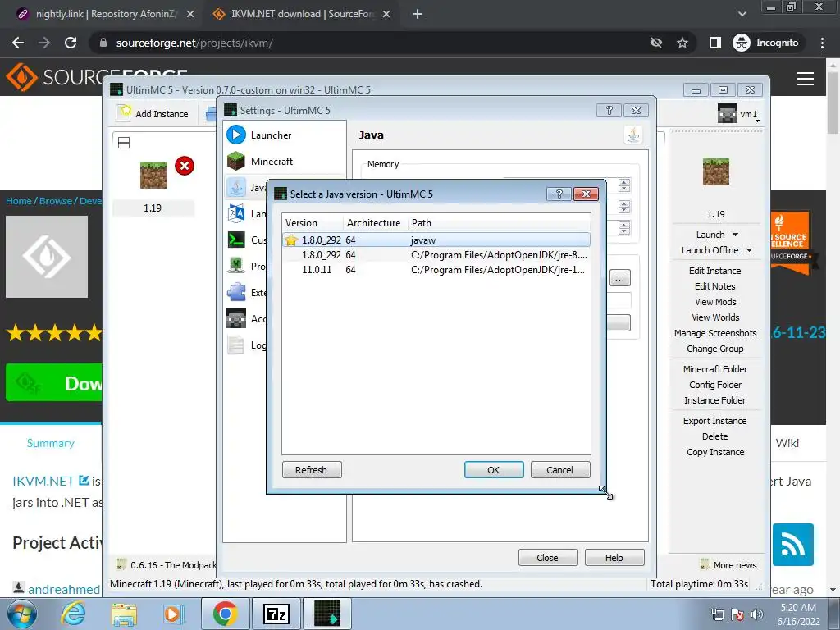Click the Version column header
The image size is (840, 630).
pos(313,223)
